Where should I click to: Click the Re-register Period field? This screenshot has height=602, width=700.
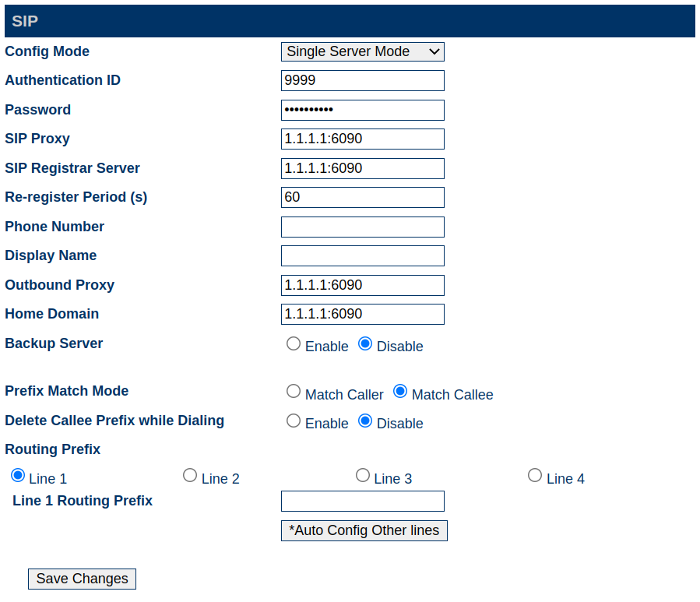[x=363, y=197]
